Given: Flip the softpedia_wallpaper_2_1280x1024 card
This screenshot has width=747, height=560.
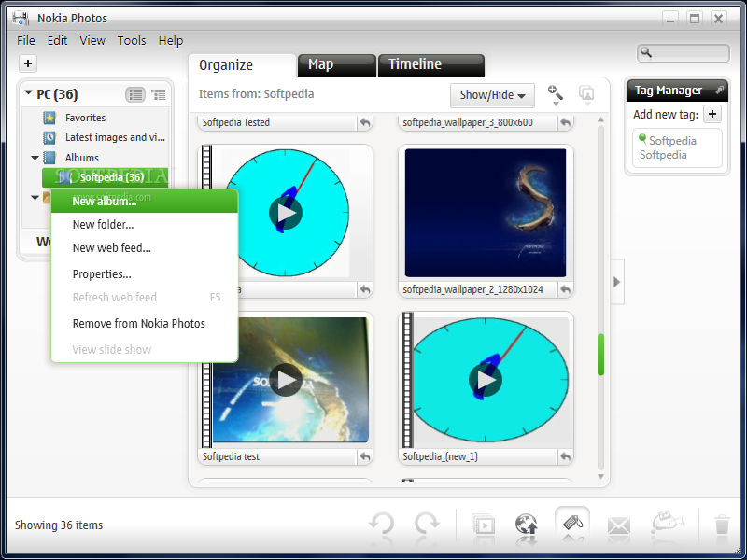Looking at the screenshot, I should 565,289.
